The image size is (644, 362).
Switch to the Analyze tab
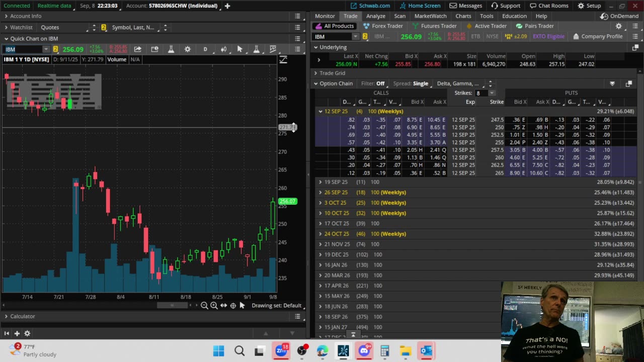[375, 16]
